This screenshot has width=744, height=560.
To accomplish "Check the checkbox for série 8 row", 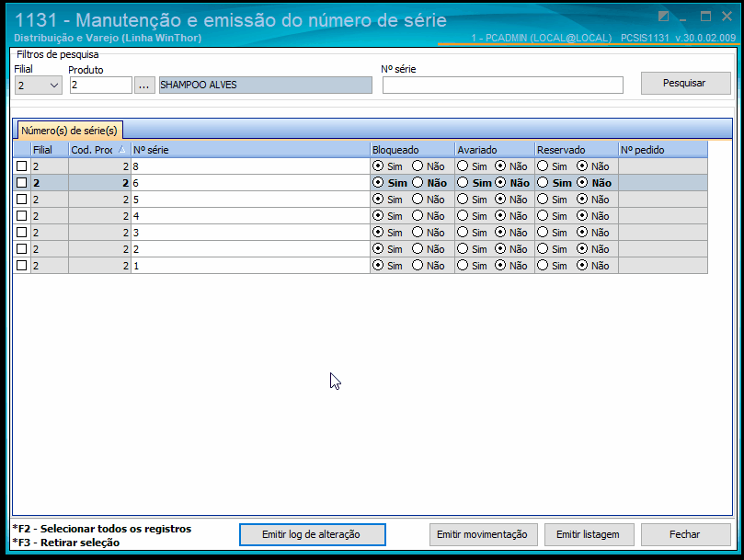I will pos(21,166).
